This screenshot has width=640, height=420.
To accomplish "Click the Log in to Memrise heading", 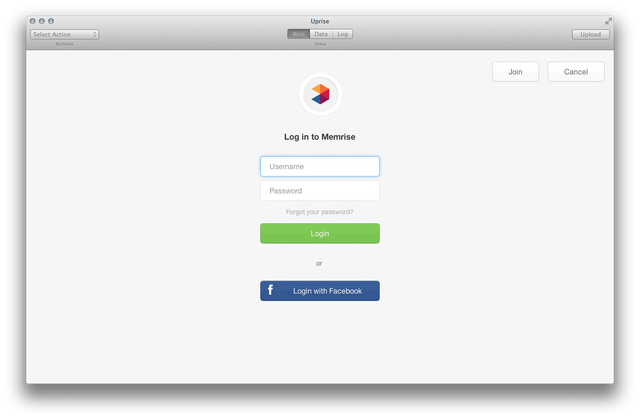I will click(x=320, y=137).
